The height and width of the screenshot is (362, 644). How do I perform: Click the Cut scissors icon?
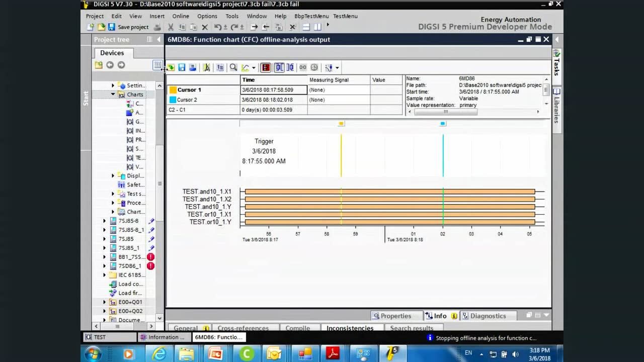point(171,27)
